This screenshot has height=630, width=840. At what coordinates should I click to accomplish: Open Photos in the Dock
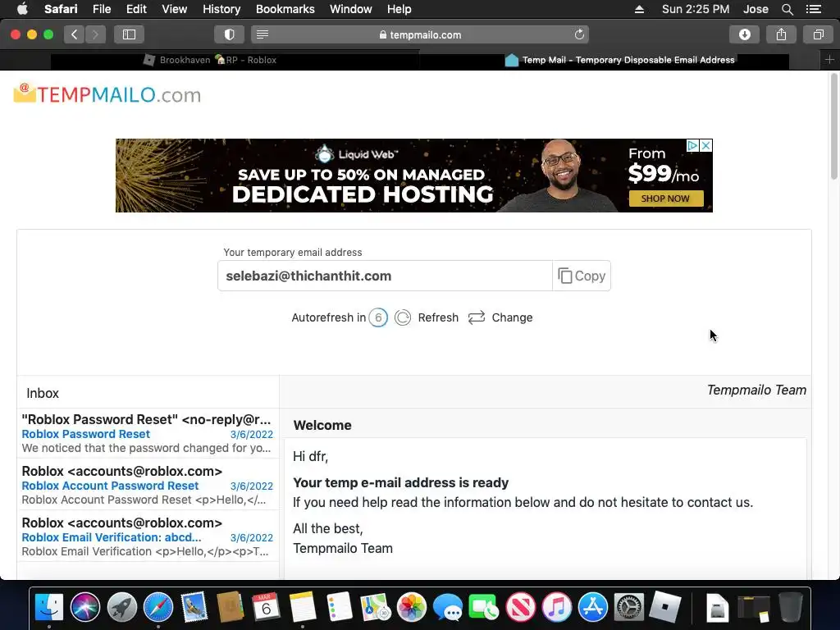412,607
